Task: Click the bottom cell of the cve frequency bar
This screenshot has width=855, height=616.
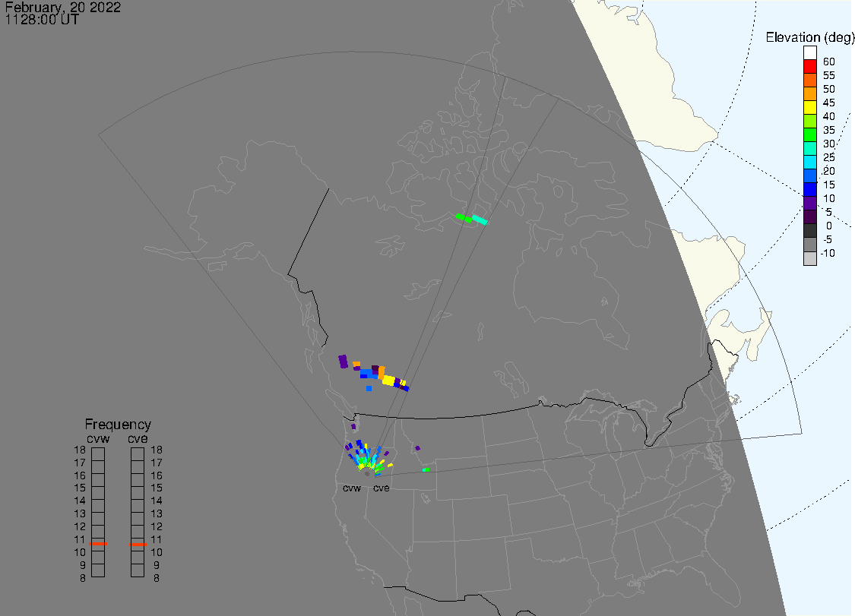Action: pyautogui.click(x=138, y=570)
